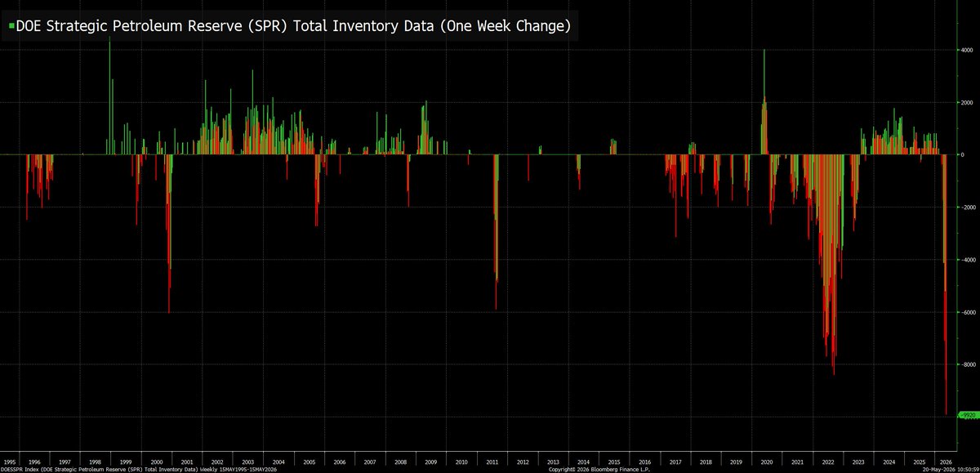This screenshot has height=473, width=980.
Task: Click the 2018 year label on x-axis
Action: [x=704, y=462]
